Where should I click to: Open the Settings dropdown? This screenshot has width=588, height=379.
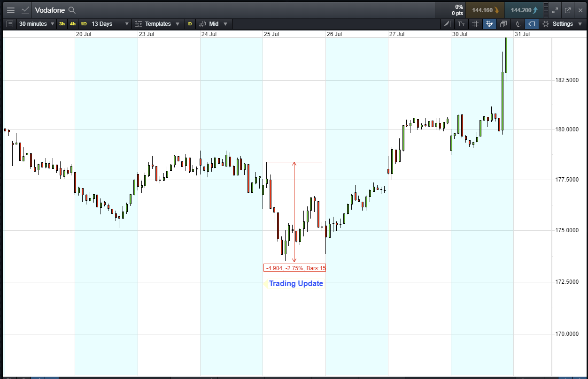pos(563,24)
